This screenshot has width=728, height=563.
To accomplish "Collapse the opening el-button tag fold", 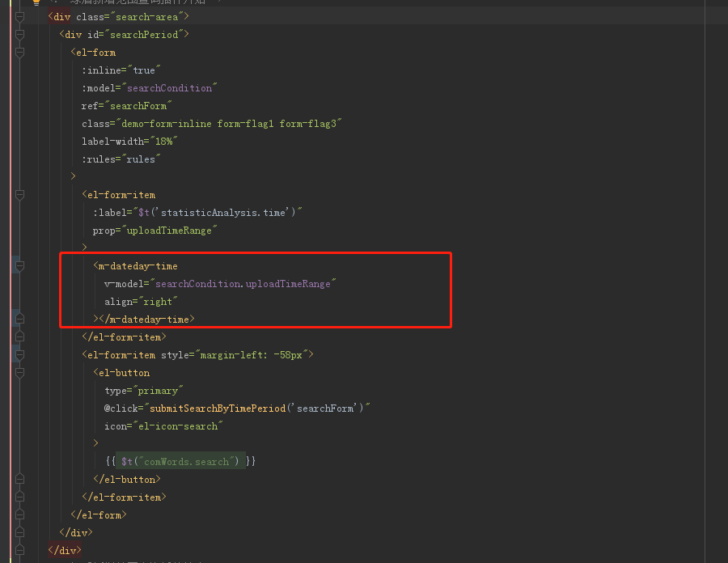I will click(19, 373).
